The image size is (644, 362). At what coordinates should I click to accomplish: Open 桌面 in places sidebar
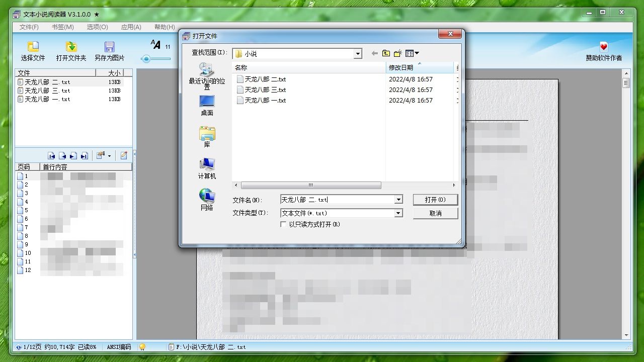[207, 106]
